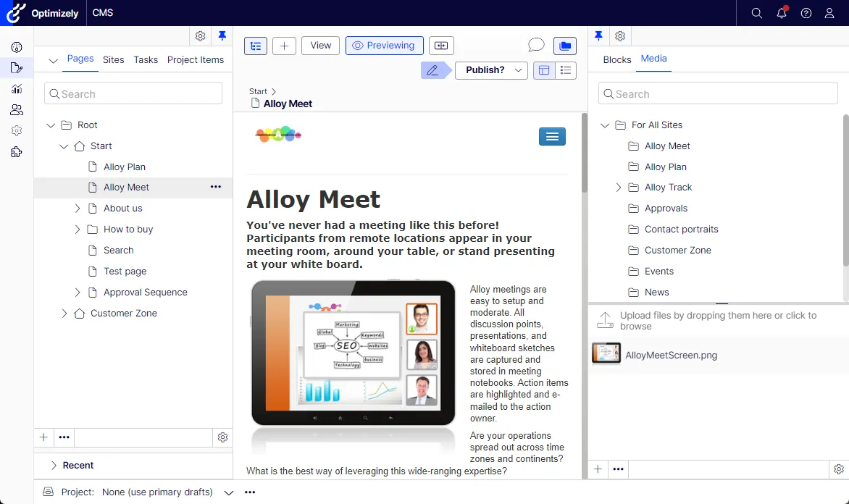Select Test page in tree
849x504 pixels.
(125, 272)
